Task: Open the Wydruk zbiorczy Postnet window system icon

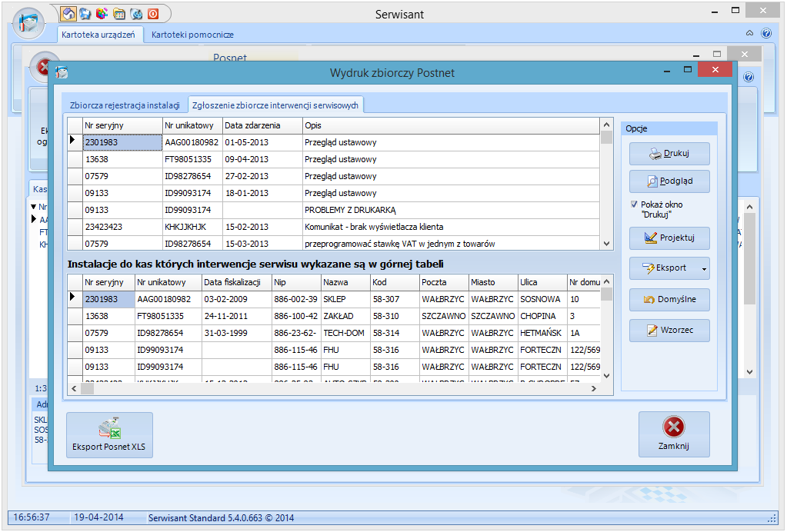Action: pyautogui.click(x=62, y=73)
